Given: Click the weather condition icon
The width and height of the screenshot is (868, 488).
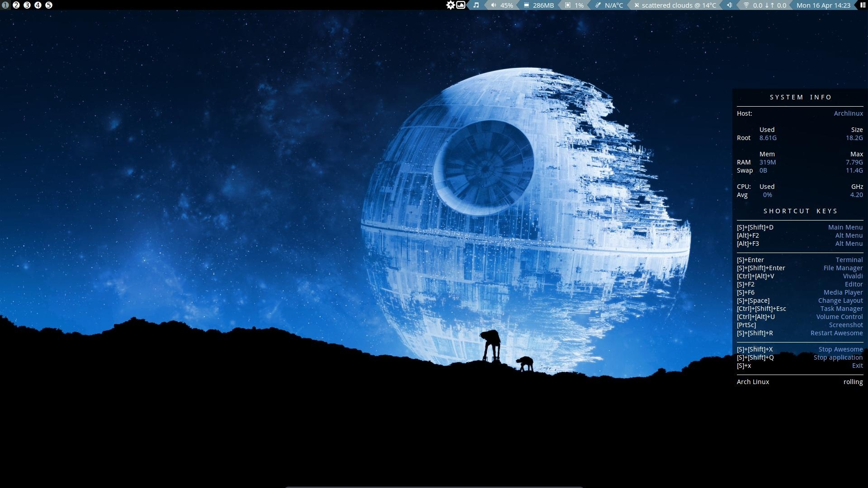Looking at the screenshot, I should 637,5.
